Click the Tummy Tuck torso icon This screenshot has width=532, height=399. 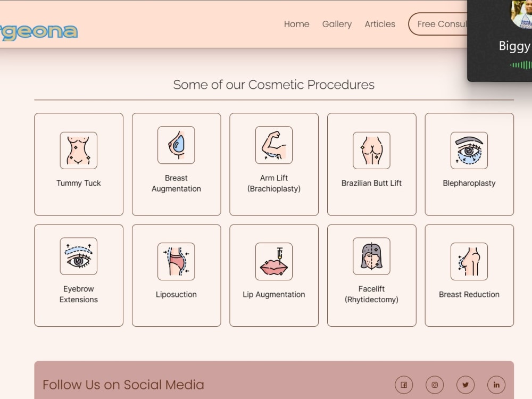pos(78,151)
